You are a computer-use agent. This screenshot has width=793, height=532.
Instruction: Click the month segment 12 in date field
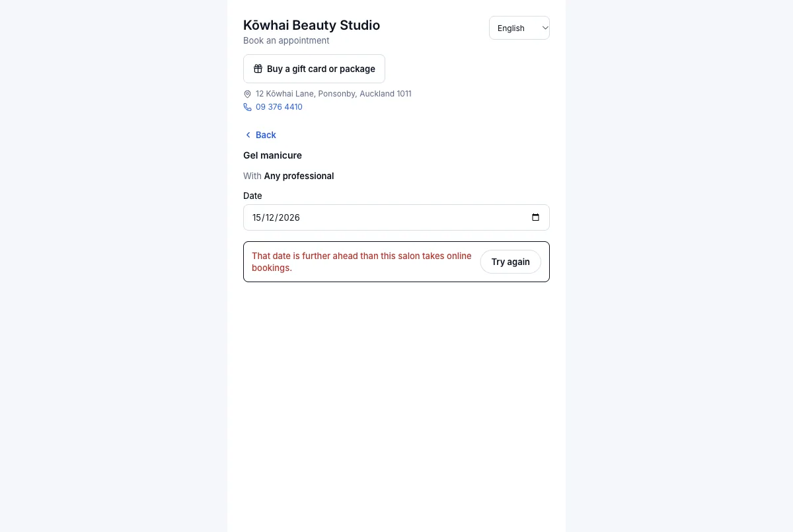tap(270, 217)
